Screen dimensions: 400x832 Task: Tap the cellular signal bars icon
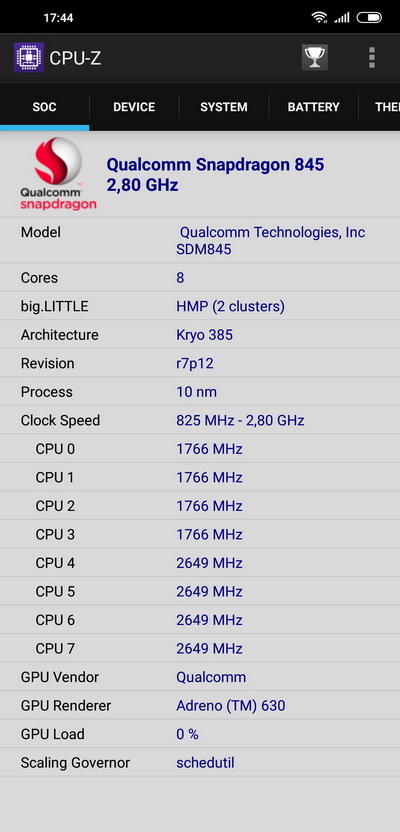(x=342, y=18)
